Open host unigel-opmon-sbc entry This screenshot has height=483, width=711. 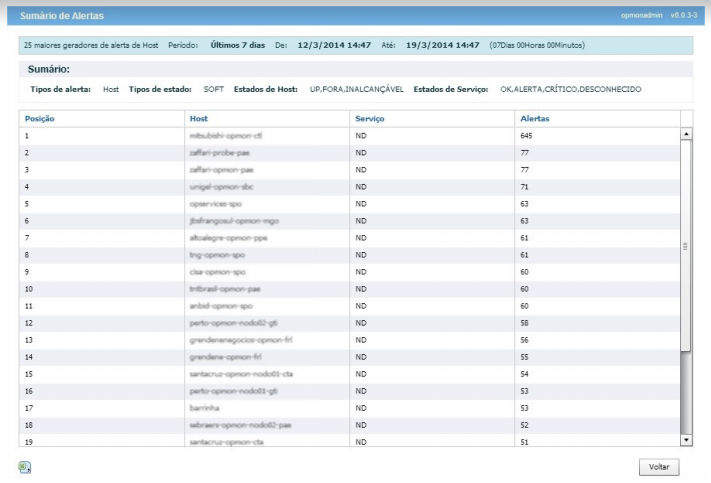pos(221,186)
